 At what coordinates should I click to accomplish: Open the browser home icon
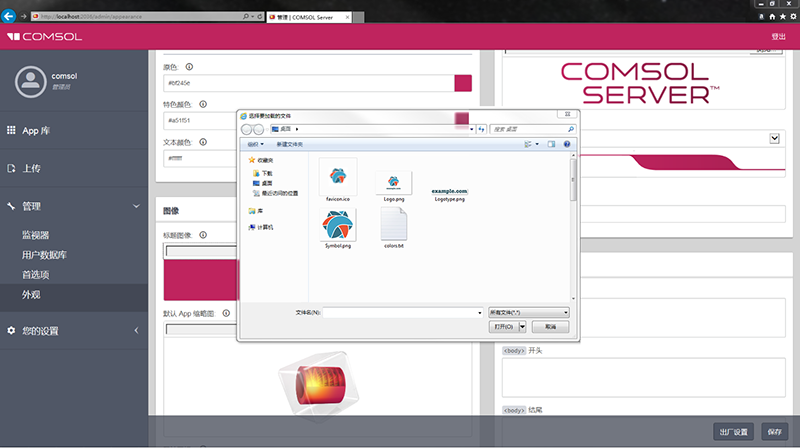point(772,16)
